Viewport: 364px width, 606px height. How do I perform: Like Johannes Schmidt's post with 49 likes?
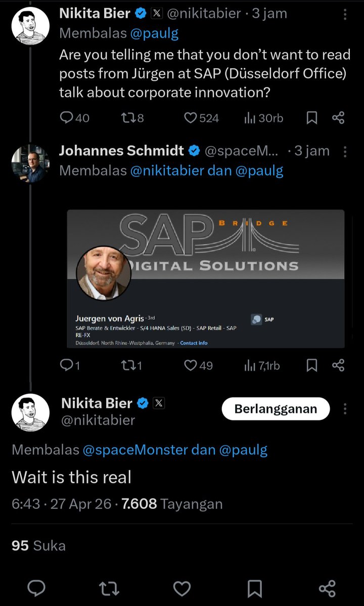point(198,365)
